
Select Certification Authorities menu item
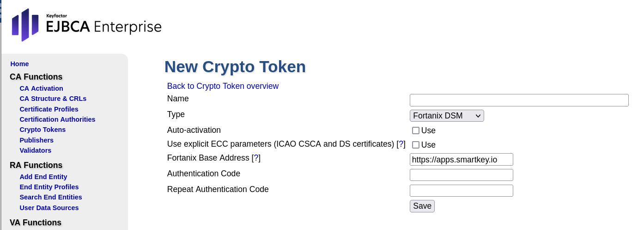pyautogui.click(x=57, y=119)
